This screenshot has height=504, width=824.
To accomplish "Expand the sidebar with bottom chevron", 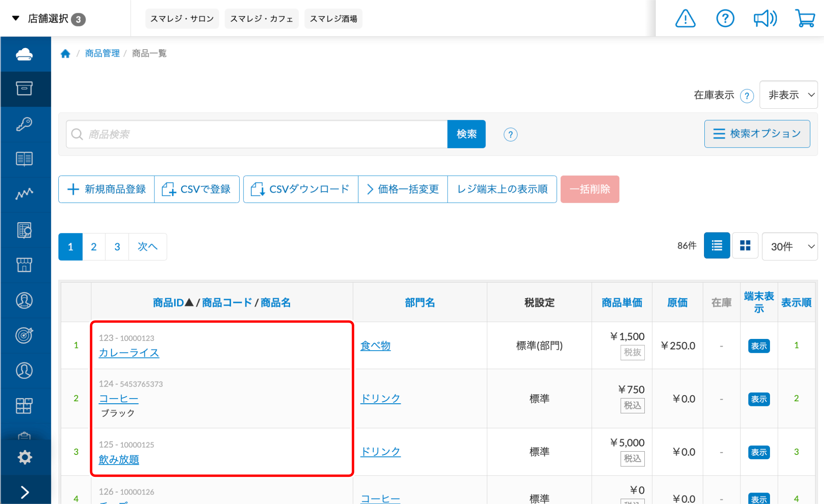I will [24, 492].
